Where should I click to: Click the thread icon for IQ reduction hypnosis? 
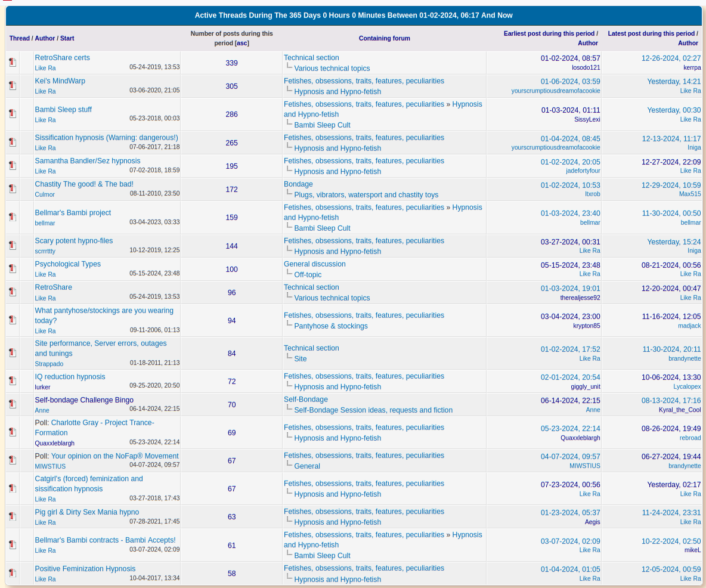point(13,381)
